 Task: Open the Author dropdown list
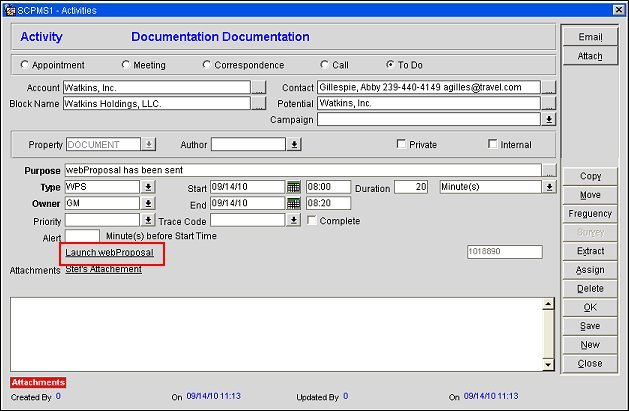pos(294,145)
